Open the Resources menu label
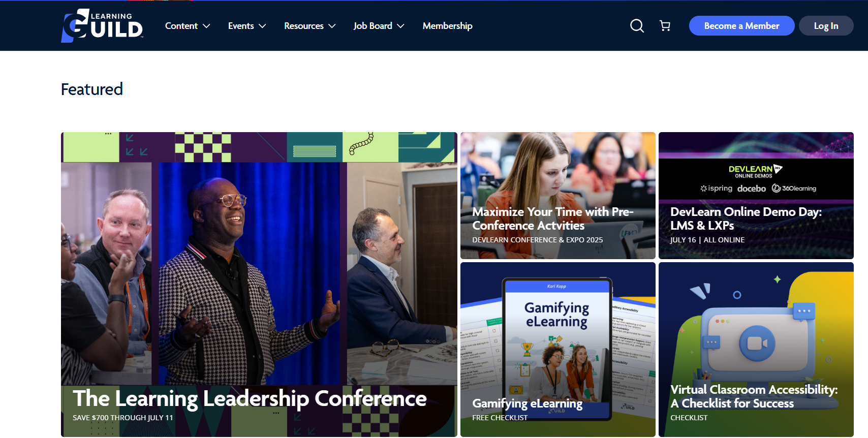The height and width of the screenshot is (438, 868). (304, 26)
